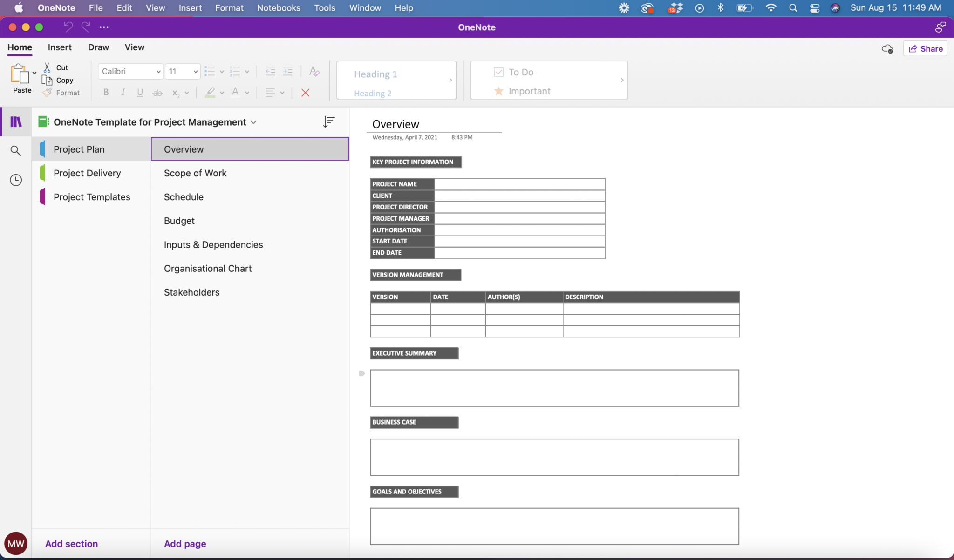Select the Format Painter tool
Viewport: 954px width, 560px height.
(x=48, y=92)
